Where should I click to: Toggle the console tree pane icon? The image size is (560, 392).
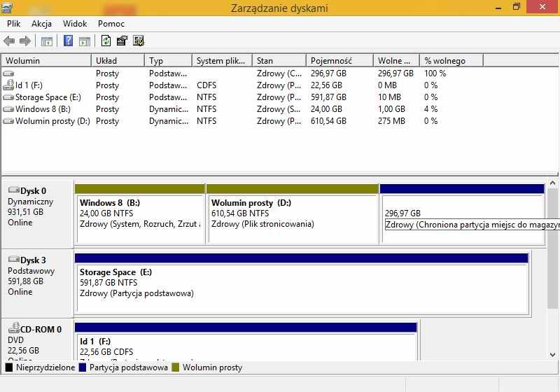(46, 41)
